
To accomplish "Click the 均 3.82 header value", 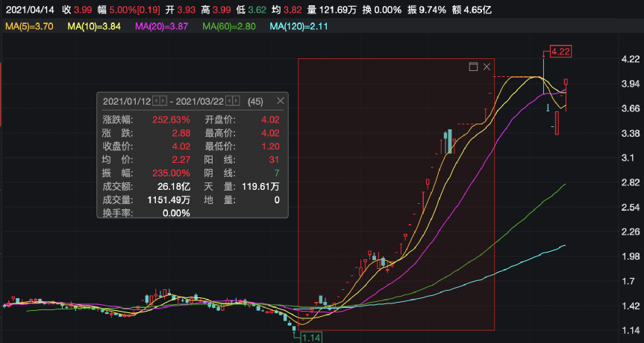I will pyautogui.click(x=287, y=10).
